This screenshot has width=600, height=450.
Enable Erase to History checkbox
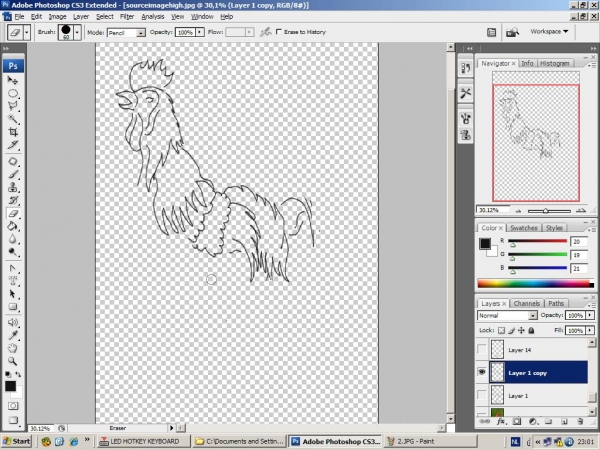(279, 32)
